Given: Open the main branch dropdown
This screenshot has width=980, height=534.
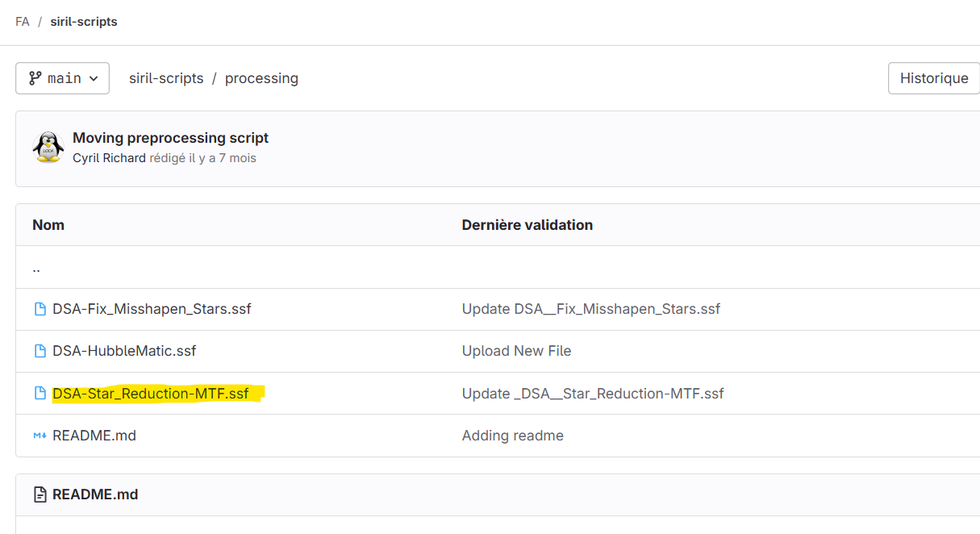Looking at the screenshot, I should [62, 78].
